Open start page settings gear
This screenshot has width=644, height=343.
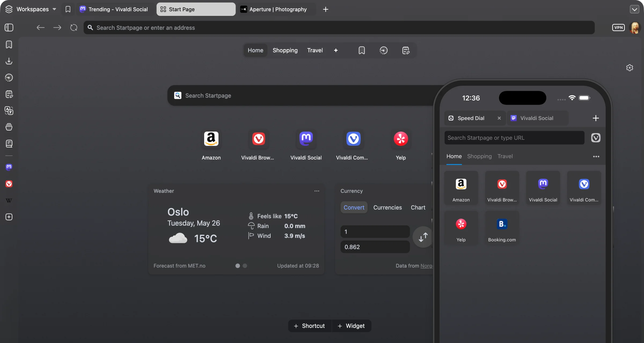coord(630,68)
